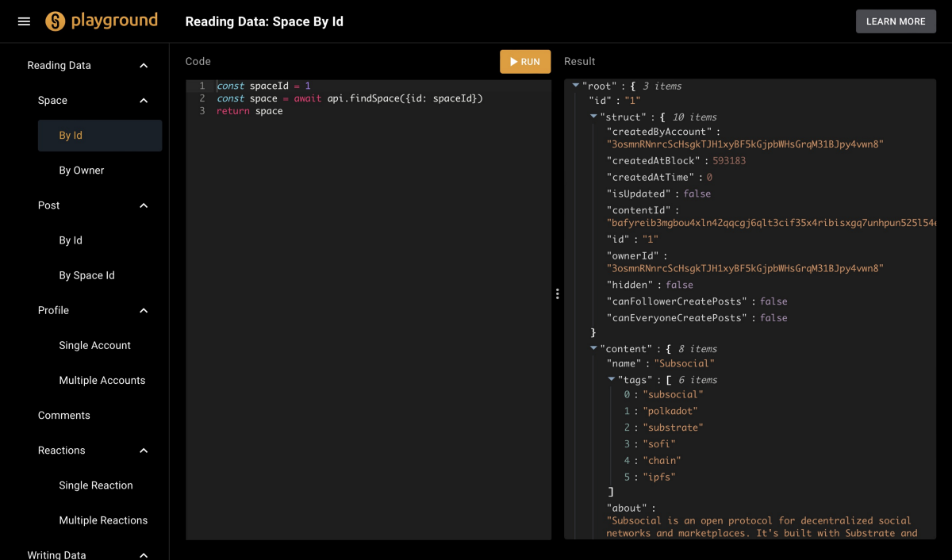This screenshot has height=560, width=952.
Task: Click the "polkadot" tag value
Action: [670, 411]
